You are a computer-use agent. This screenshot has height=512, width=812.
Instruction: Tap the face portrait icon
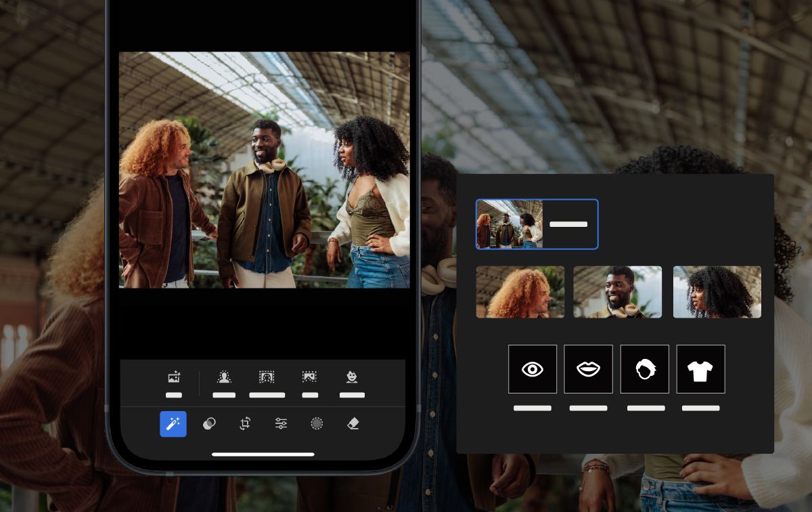tap(352, 377)
